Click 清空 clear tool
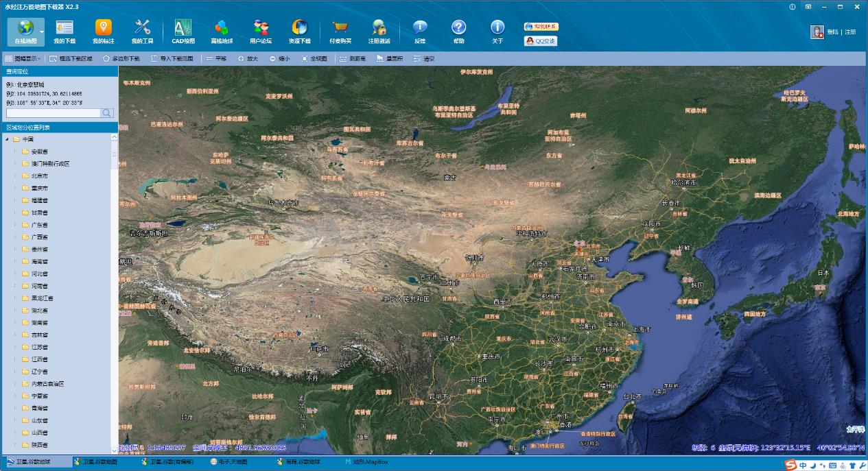Image resolution: width=868 pixels, height=471 pixels. (x=424, y=59)
